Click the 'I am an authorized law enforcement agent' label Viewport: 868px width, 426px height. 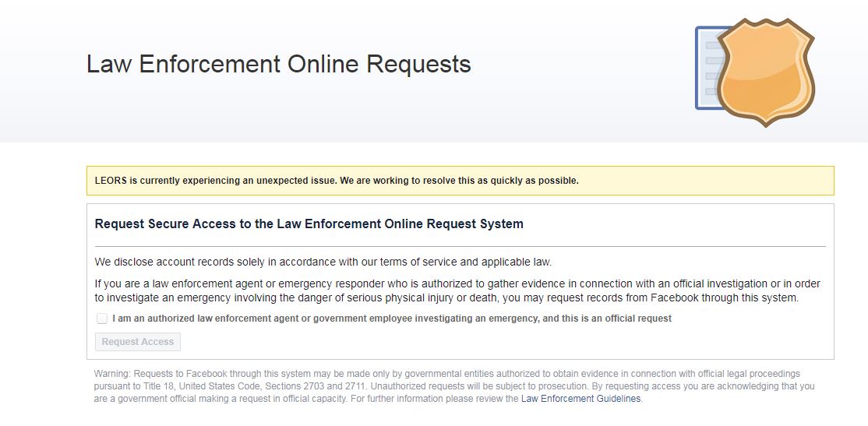pos(391,319)
